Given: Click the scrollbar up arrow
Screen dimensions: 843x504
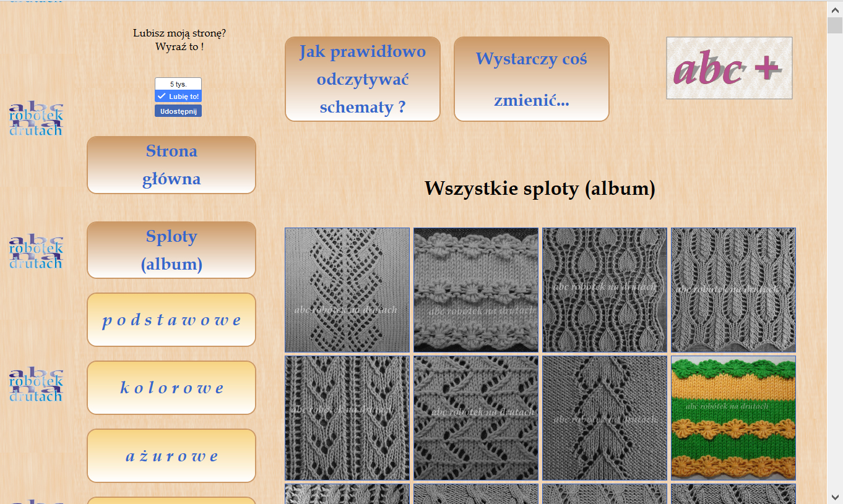Looking at the screenshot, I should 835,8.
